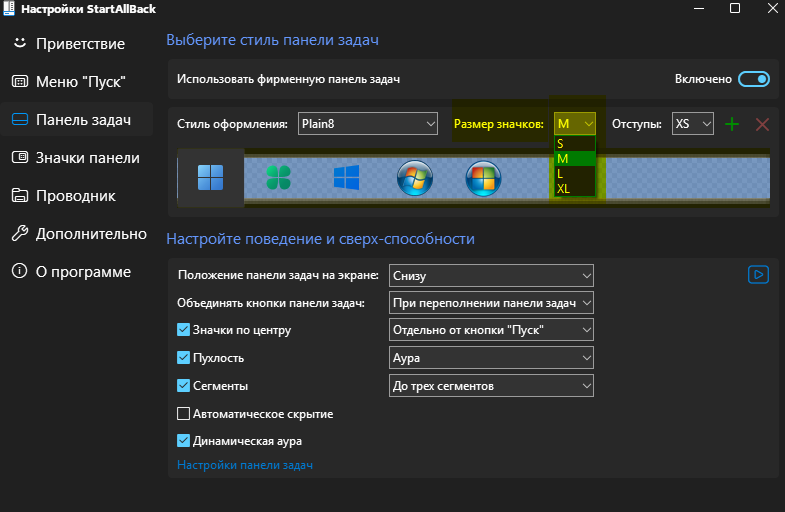Close the StartAllBack settings window
The width and height of the screenshot is (785, 512).
[x=772, y=8]
